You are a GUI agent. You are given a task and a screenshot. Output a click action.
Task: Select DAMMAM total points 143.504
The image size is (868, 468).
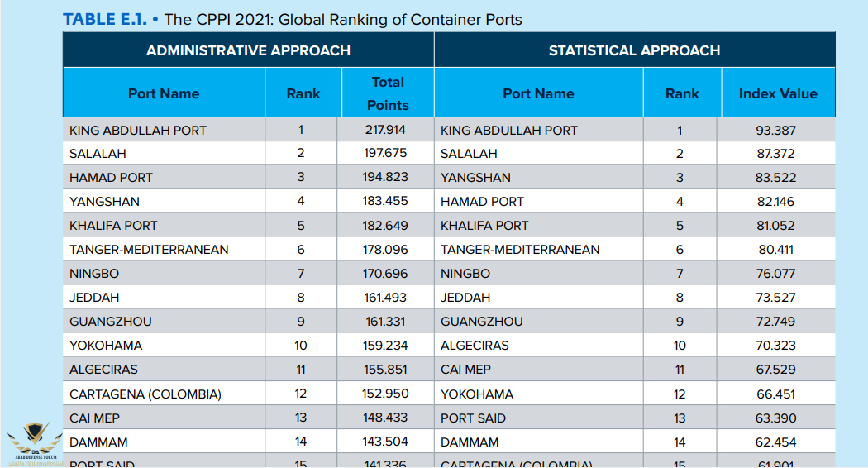pyautogui.click(x=385, y=442)
